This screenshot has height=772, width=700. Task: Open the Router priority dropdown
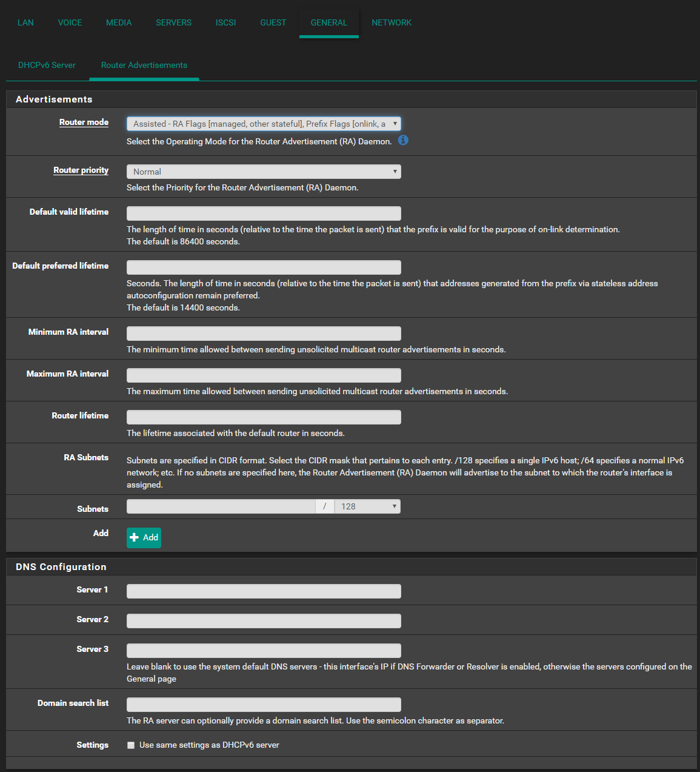click(264, 172)
